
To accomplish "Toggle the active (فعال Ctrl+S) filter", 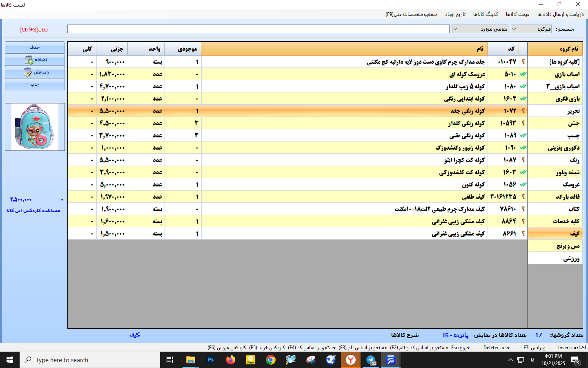I will (x=33, y=29).
